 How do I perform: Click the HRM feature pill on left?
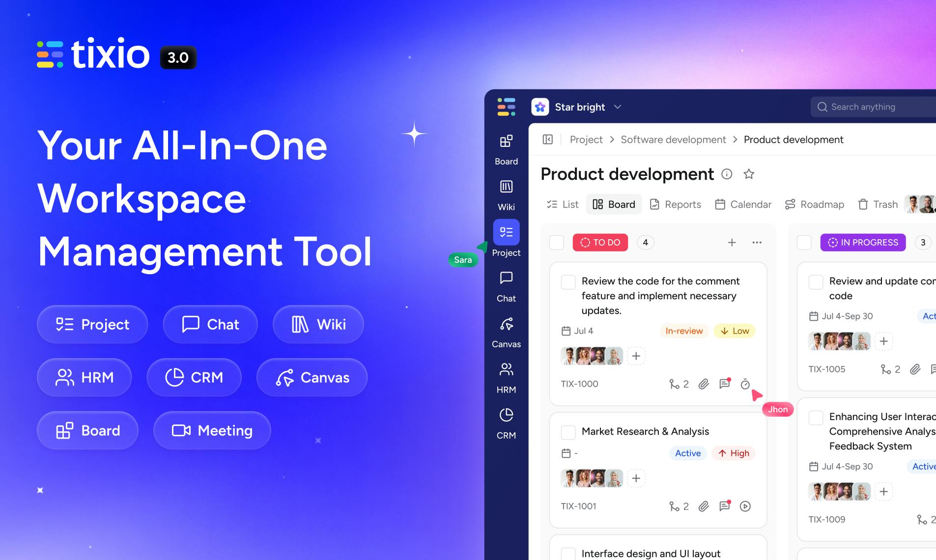point(85,377)
